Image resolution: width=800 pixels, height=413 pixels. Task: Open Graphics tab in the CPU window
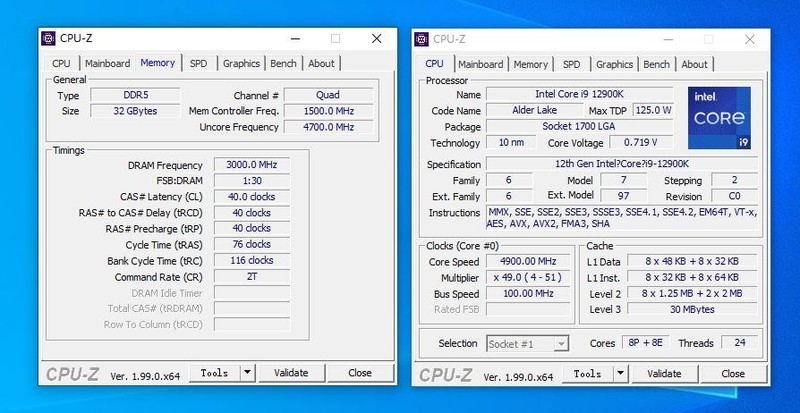pos(614,64)
